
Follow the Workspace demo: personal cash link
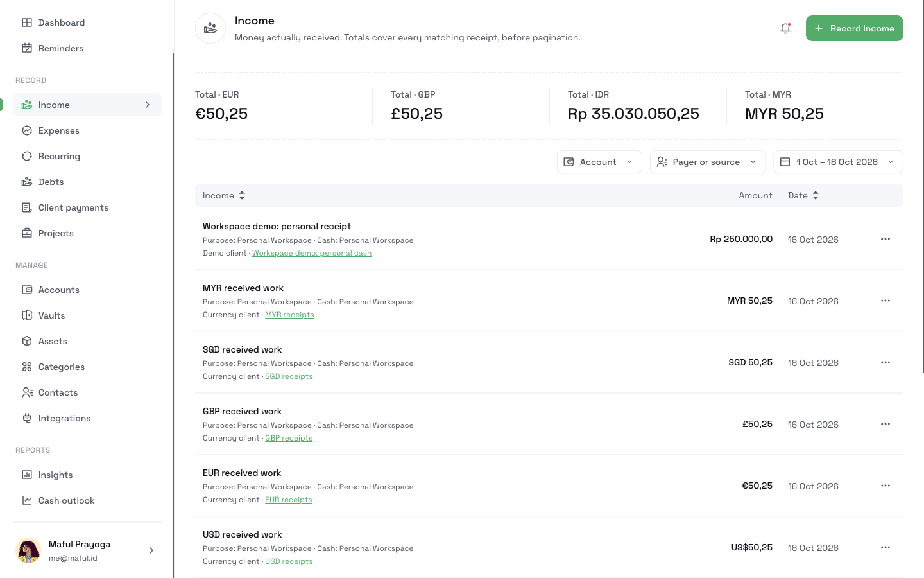pyautogui.click(x=312, y=253)
